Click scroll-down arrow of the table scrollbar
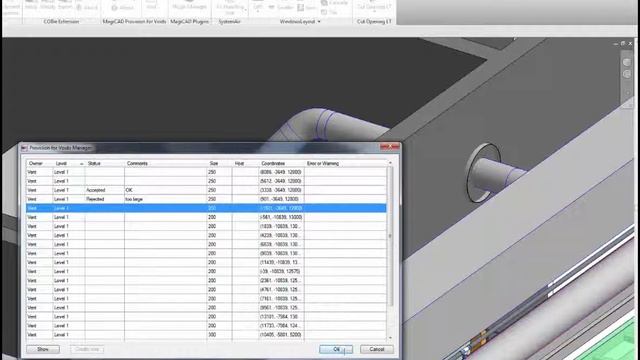The width and height of the screenshot is (640, 360). click(390, 338)
